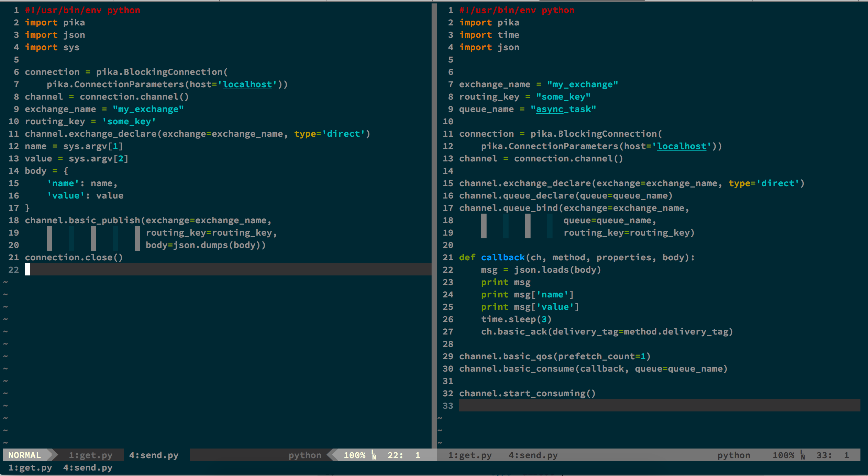Click line number 18 in the left pane

(x=14, y=220)
